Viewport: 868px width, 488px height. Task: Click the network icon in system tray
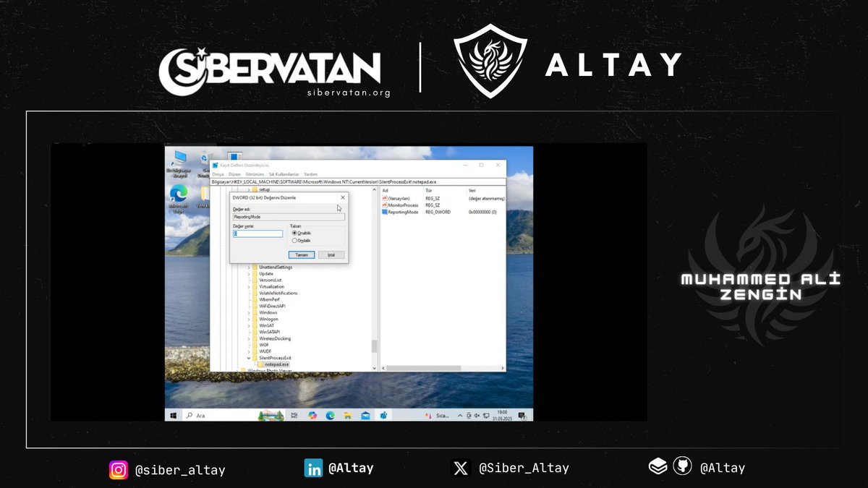(x=486, y=416)
